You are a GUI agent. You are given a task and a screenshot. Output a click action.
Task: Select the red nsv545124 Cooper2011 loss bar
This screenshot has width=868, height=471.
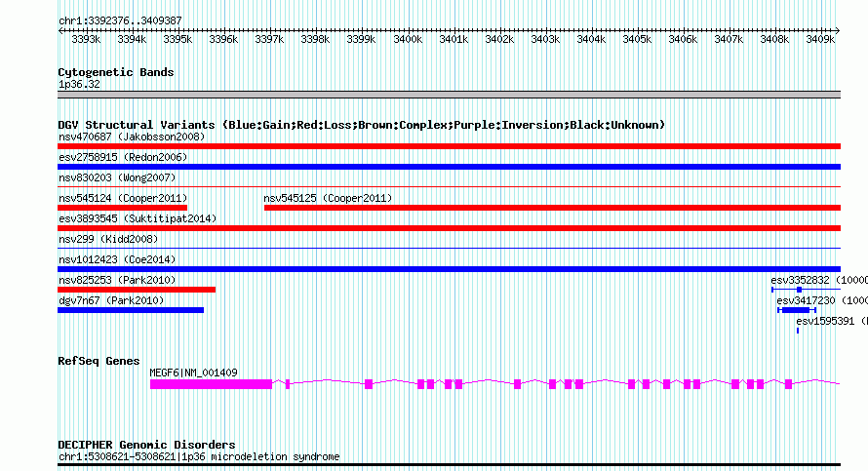click(x=122, y=208)
